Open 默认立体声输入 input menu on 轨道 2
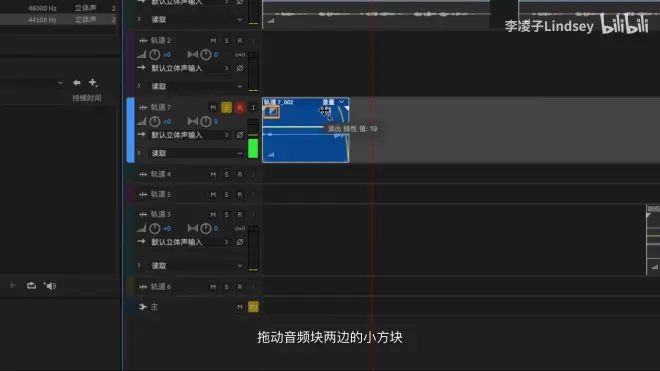 (190, 68)
